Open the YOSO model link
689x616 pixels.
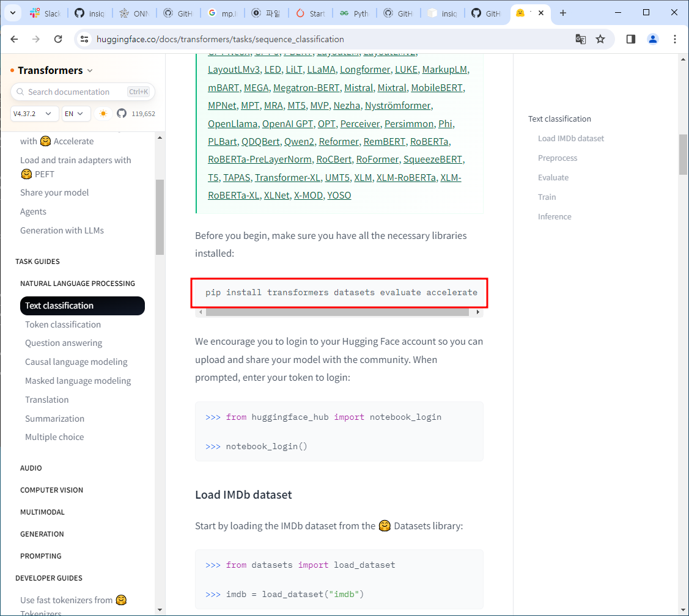click(339, 195)
